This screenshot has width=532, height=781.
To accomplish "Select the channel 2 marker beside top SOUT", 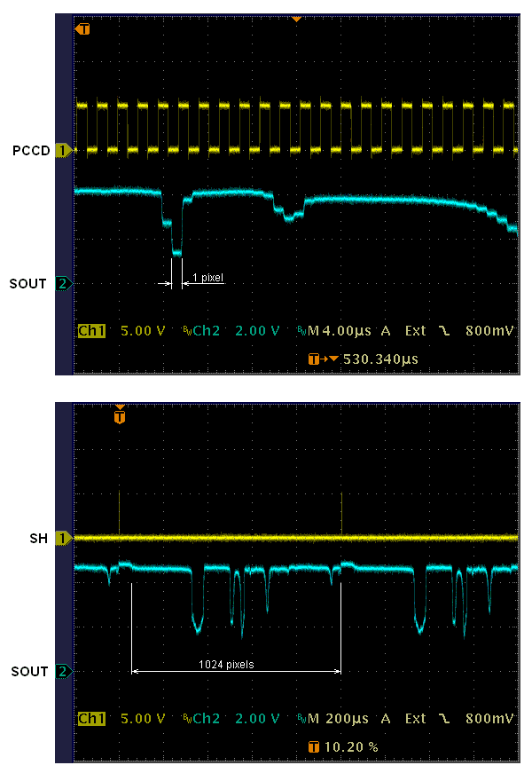I will 63,284.
